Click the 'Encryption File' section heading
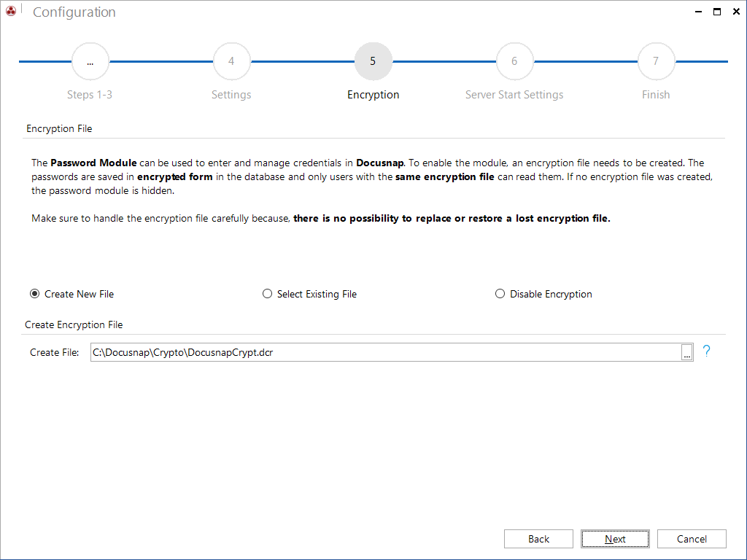The height and width of the screenshot is (560, 747). tap(59, 128)
